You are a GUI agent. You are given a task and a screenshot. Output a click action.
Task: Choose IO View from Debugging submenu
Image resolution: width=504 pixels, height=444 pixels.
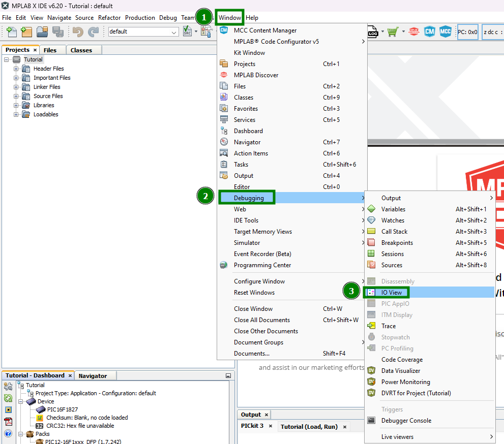(x=430, y=292)
